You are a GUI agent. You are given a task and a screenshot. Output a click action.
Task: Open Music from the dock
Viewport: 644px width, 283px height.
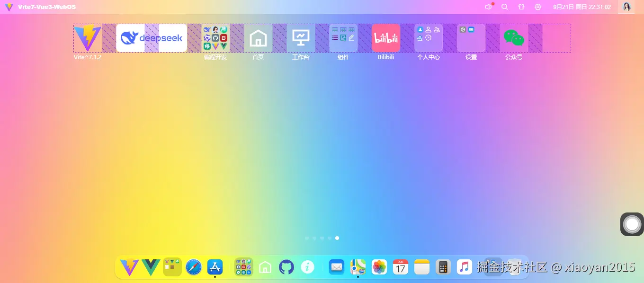[465, 267]
